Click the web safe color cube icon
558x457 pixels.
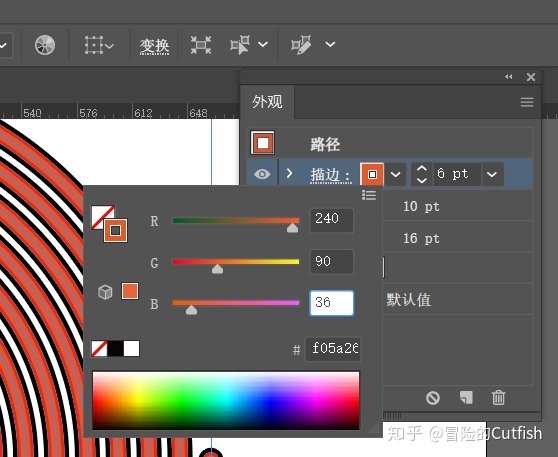[105, 292]
